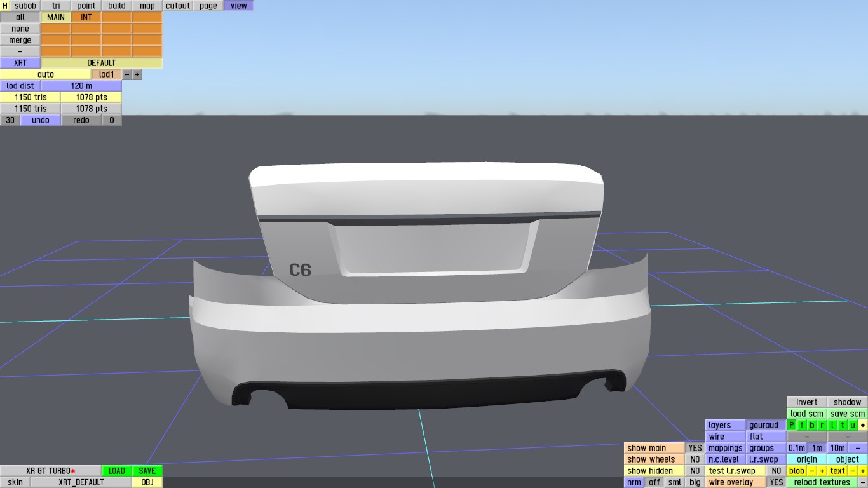Click the 'none' layer button
This screenshot has height=488, width=868.
tap(20, 29)
